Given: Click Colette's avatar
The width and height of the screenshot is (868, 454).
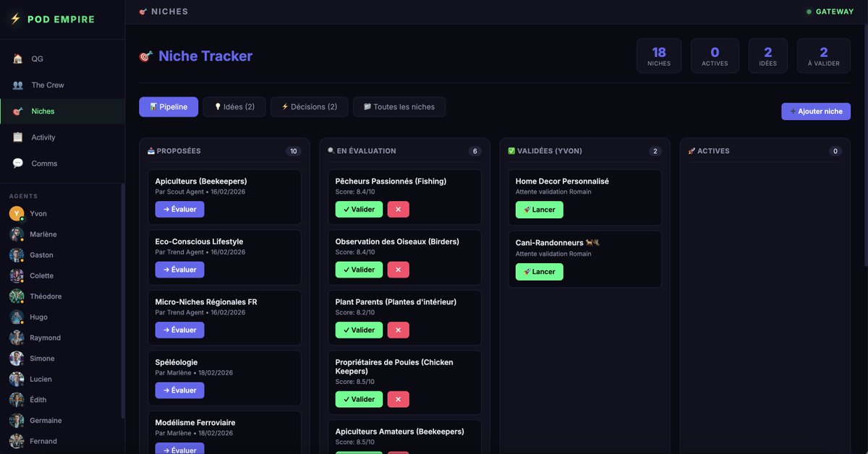Looking at the screenshot, I should point(17,275).
